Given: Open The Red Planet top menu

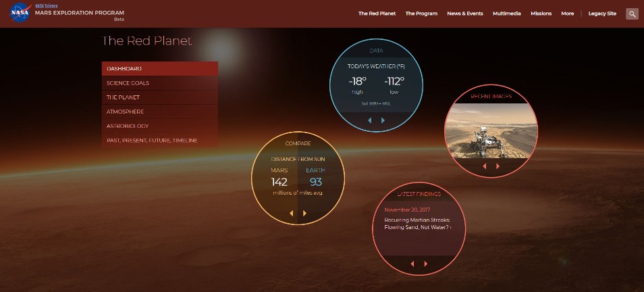Looking at the screenshot, I should pos(377,14).
